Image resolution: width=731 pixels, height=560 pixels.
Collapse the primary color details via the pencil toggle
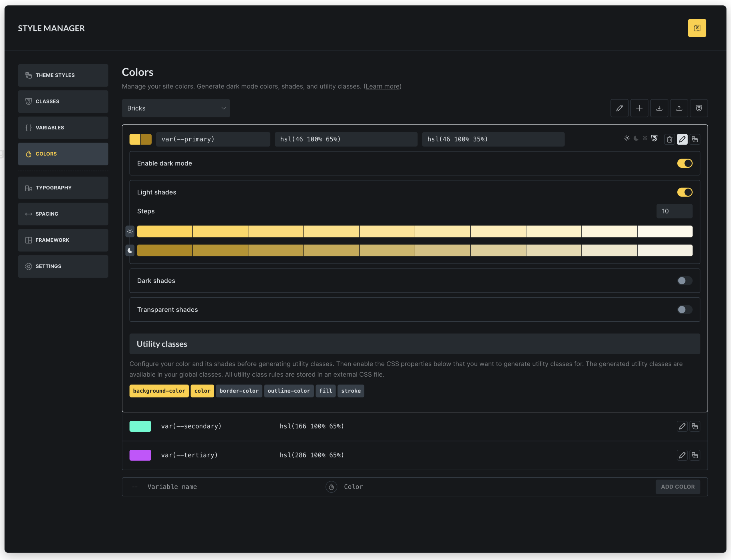pos(682,139)
